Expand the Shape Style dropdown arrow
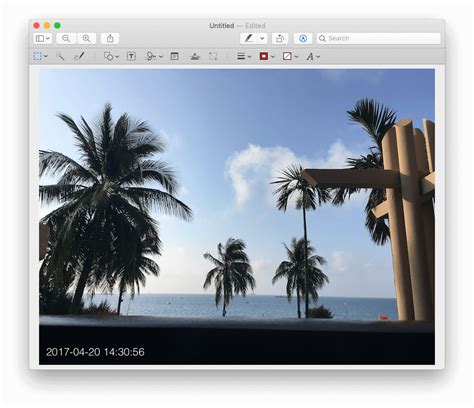Image resolution: width=474 pixels, height=408 pixels. [249, 57]
